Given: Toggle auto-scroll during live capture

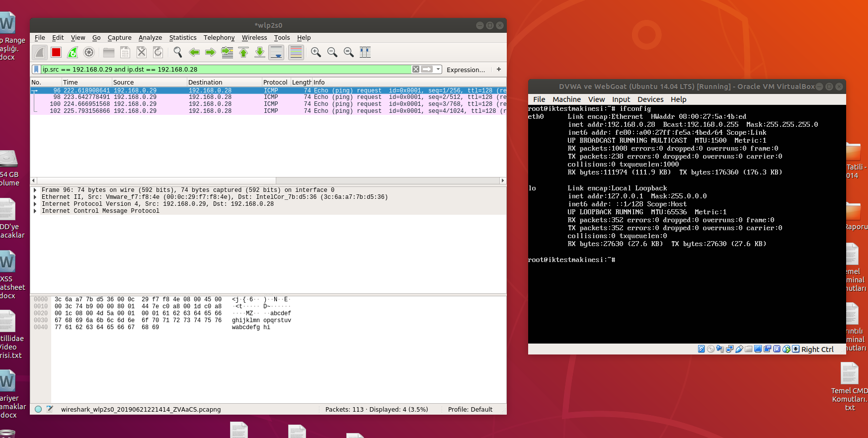Looking at the screenshot, I should point(276,52).
